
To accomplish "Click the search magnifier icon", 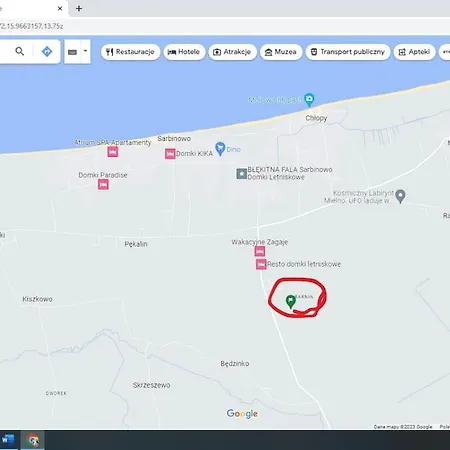I will coord(20,51).
